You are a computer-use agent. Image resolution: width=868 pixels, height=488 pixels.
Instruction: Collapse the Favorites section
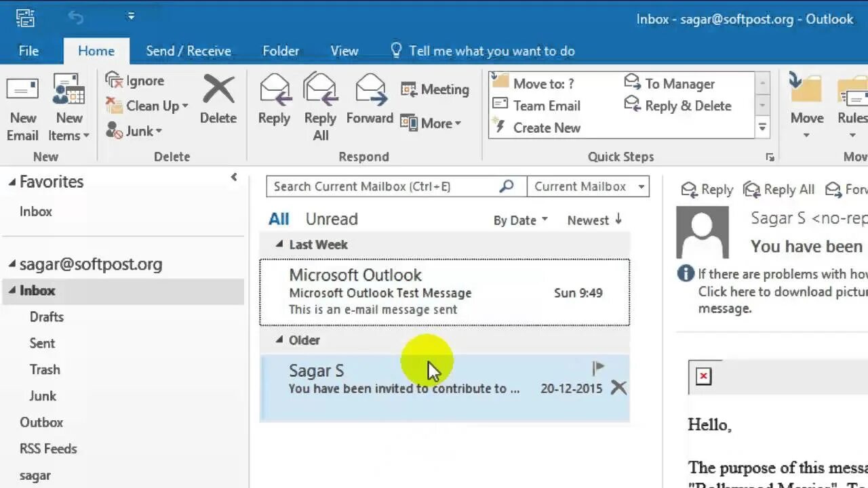point(12,181)
